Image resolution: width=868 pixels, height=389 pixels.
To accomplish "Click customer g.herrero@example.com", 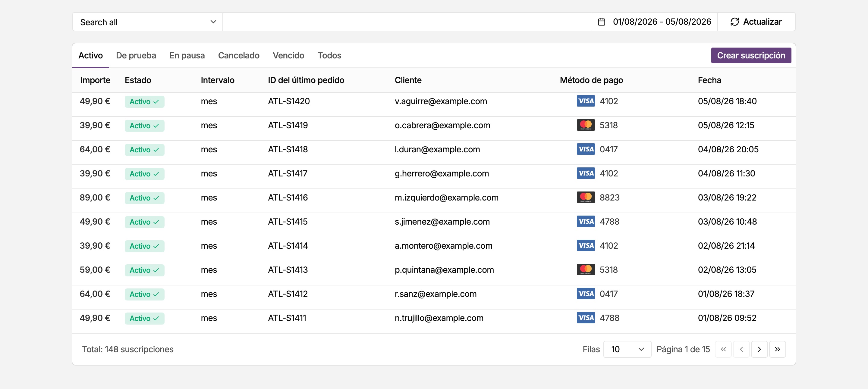I will click(442, 174).
